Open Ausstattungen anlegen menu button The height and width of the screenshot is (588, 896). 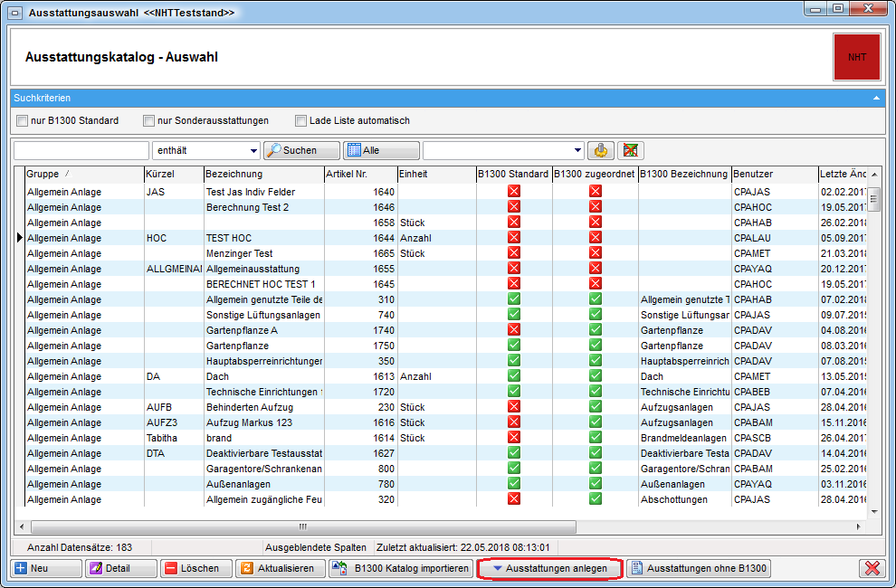click(550, 568)
